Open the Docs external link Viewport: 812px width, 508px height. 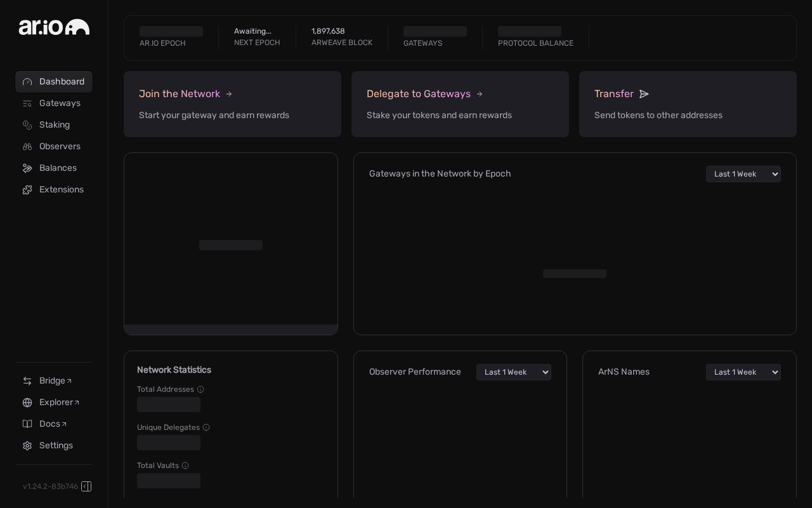tap(53, 424)
